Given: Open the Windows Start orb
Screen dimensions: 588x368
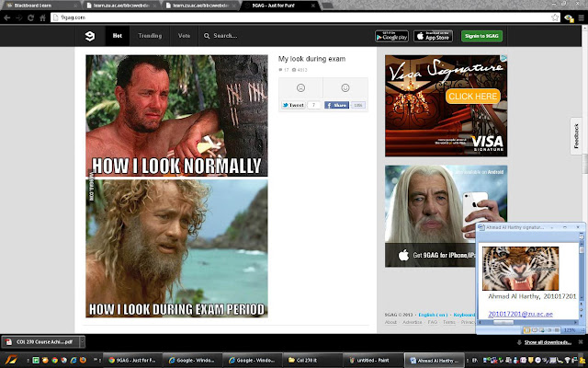Looking at the screenshot, I should 10,360.
